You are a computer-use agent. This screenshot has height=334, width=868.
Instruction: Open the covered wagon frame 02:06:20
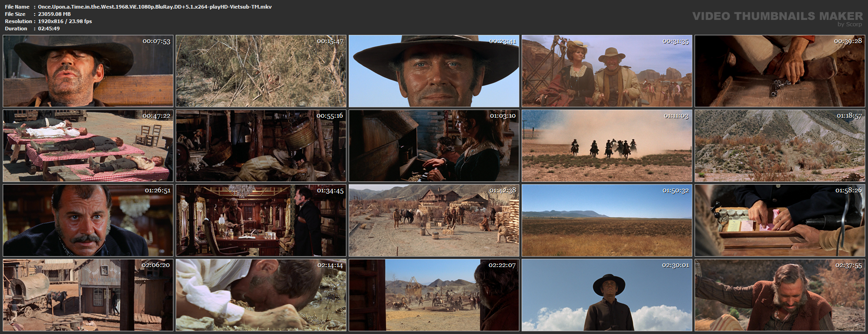(88, 295)
